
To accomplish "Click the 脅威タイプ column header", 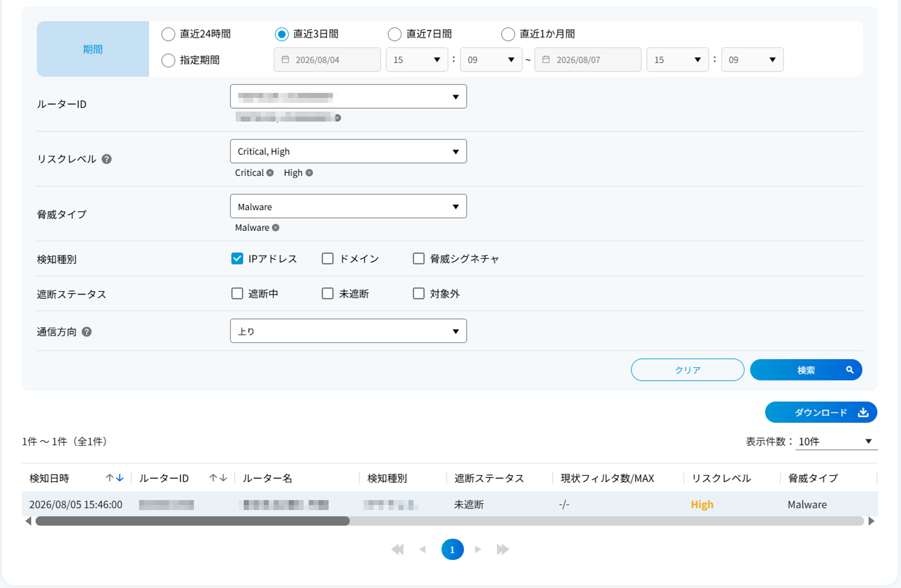I will (813, 478).
